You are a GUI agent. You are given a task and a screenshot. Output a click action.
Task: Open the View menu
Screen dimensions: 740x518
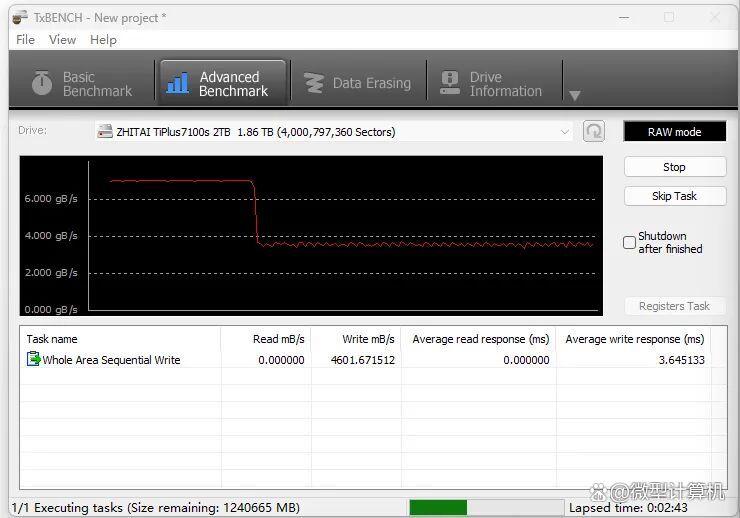click(62, 40)
